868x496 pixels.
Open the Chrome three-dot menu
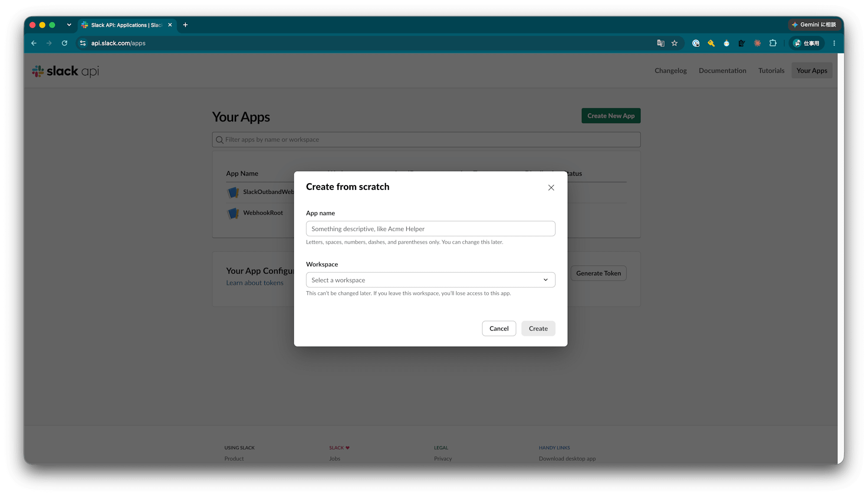pyautogui.click(x=834, y=43)
